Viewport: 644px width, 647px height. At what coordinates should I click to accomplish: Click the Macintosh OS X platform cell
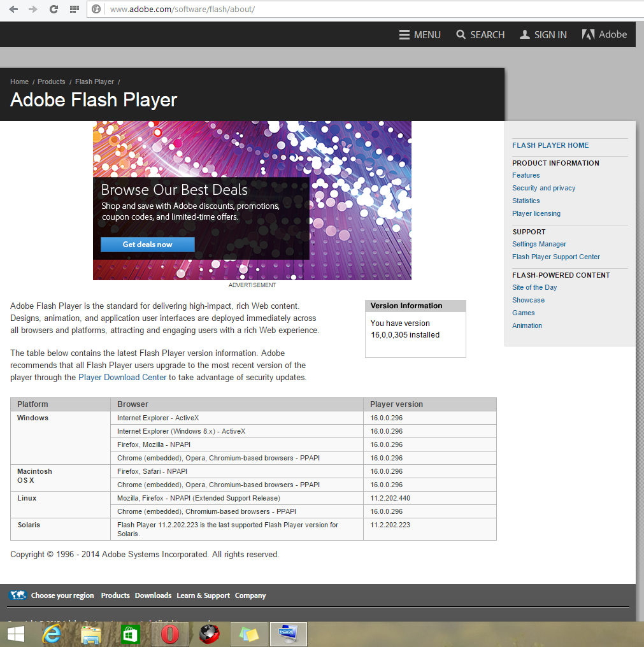[61, 478]
